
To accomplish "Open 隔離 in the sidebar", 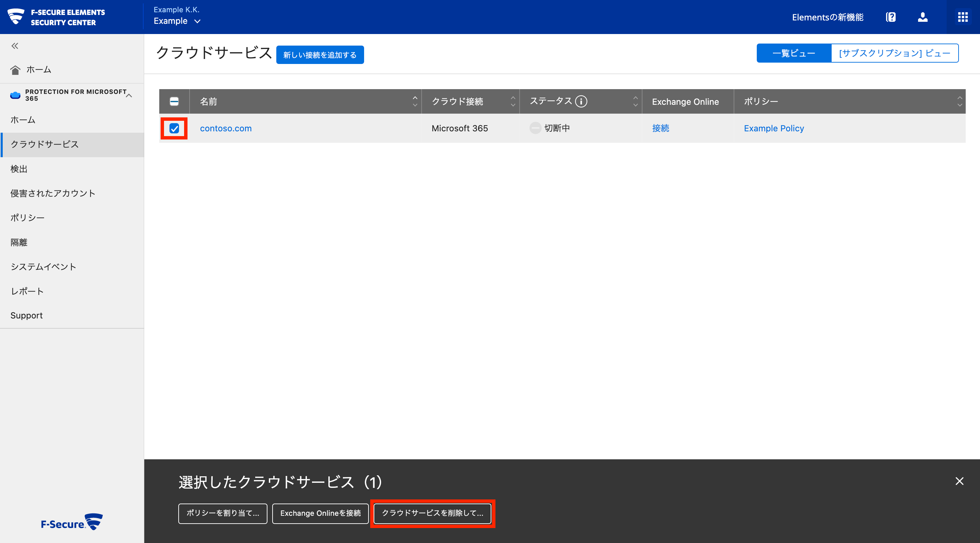I will [x=72, y=243].
